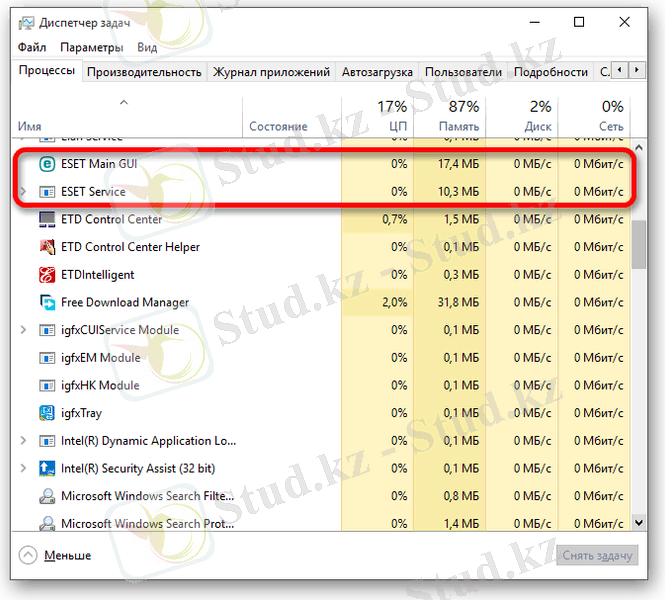Image resolution: width=665 pixels, height=600 pixels.
Task: Click the scrollbar up arrow
Action: click(x=639, y=148)
